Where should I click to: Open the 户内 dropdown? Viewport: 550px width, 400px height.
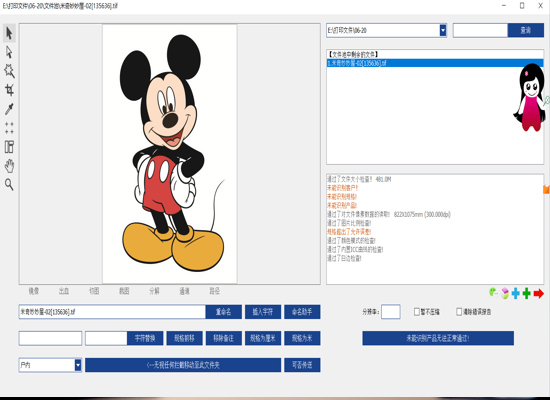(x=78, y=365)
